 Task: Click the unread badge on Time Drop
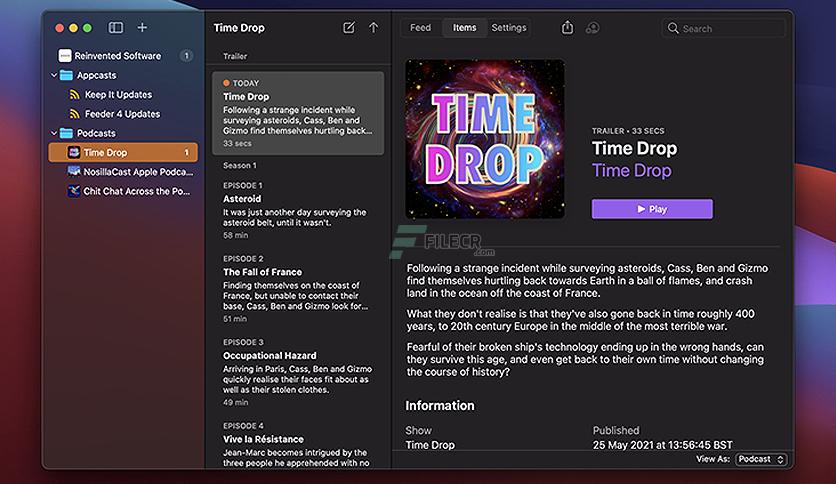click(186, 152)
